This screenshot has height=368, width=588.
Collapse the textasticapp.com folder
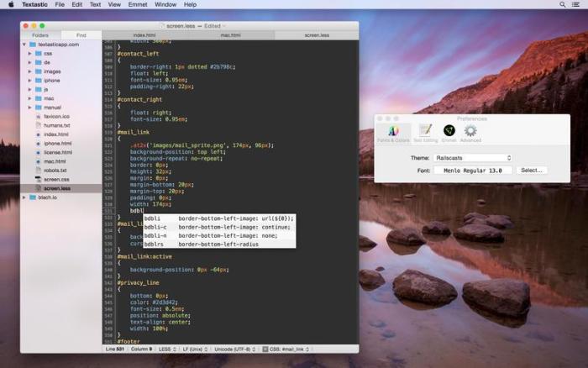click(x=24, y=44)
